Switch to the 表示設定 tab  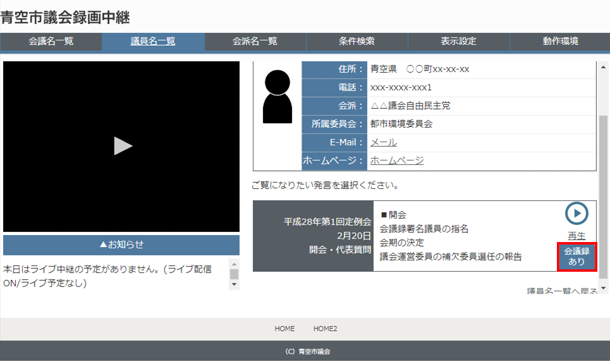point(459,42)
